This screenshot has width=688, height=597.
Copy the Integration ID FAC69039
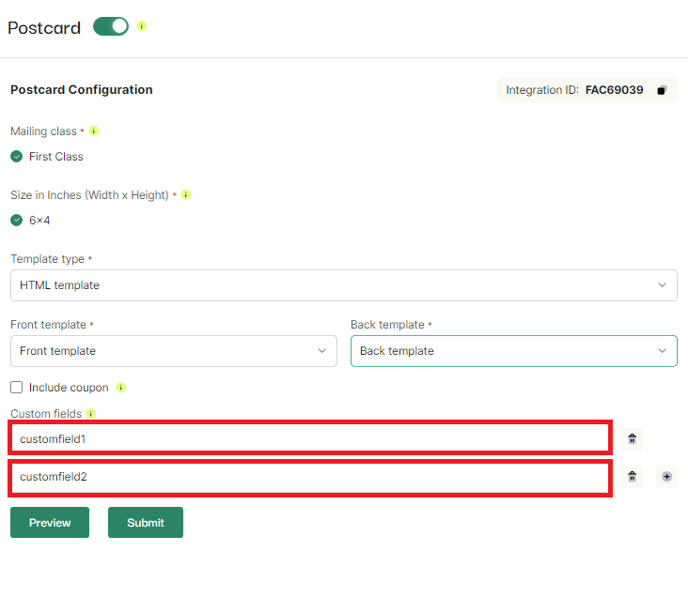pos(662,90)
